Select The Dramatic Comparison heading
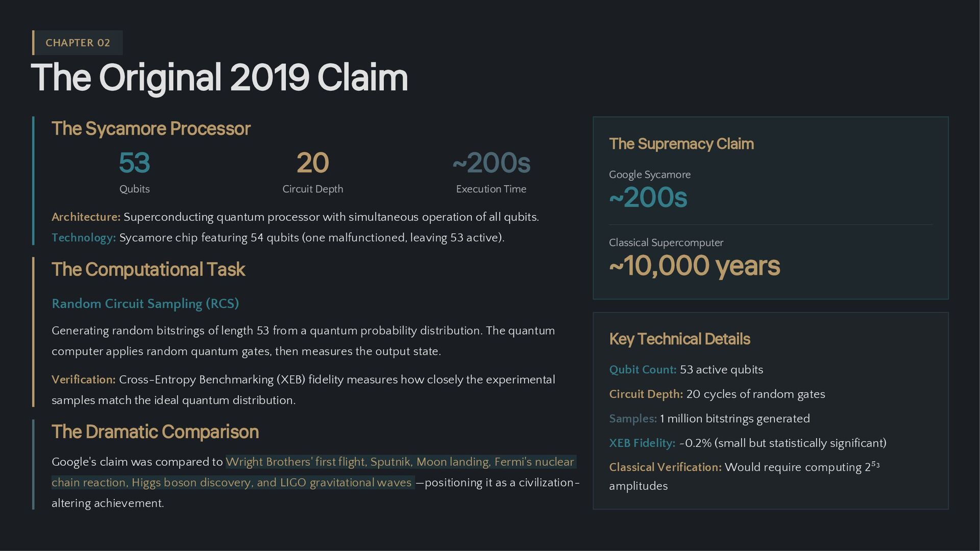This screenshot has height=551, width=980. pos(155,432)
